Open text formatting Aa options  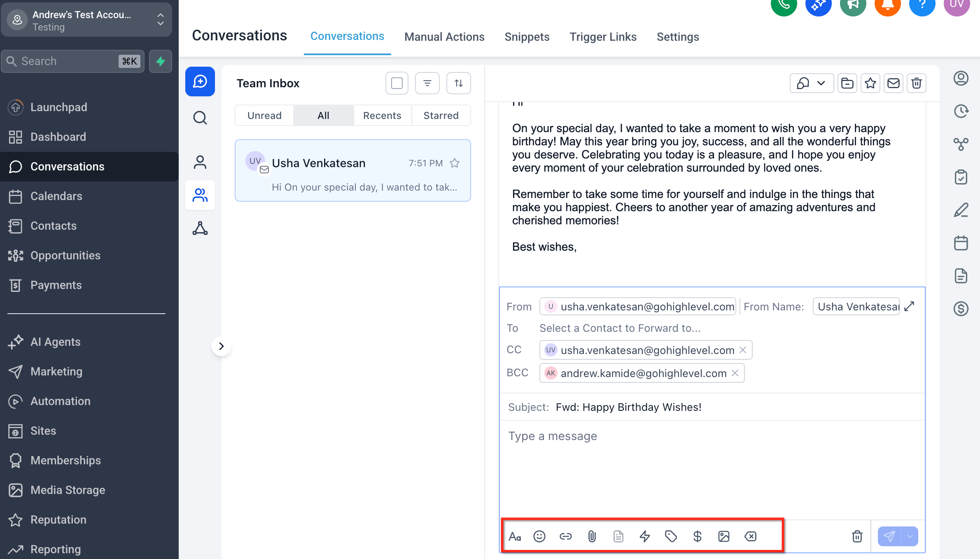coord(515,536)
